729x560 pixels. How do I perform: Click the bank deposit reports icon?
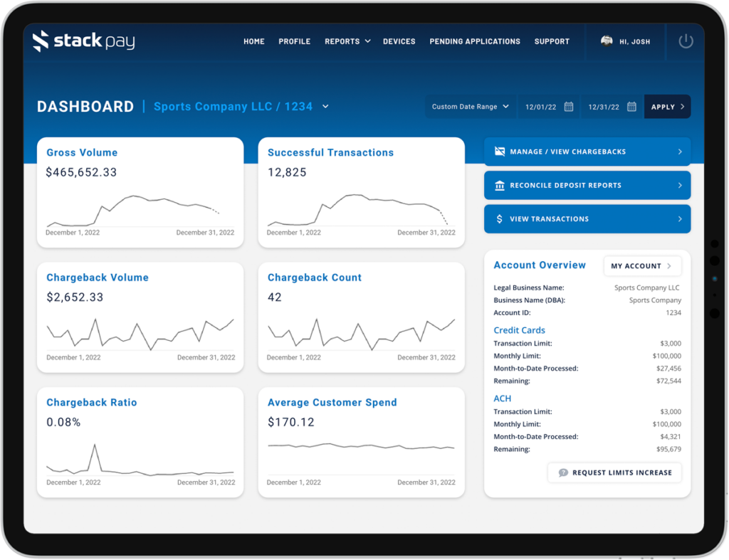(x=499, y=185)
